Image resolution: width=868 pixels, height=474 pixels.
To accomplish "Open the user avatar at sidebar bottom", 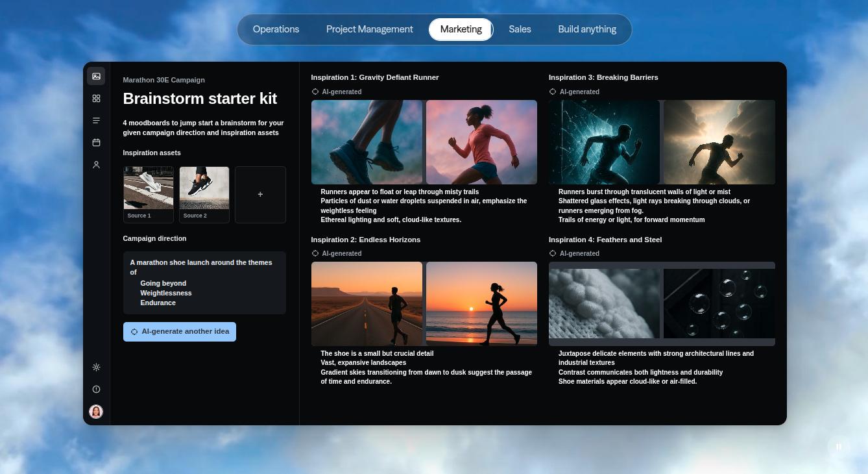I will coord(96,412).
